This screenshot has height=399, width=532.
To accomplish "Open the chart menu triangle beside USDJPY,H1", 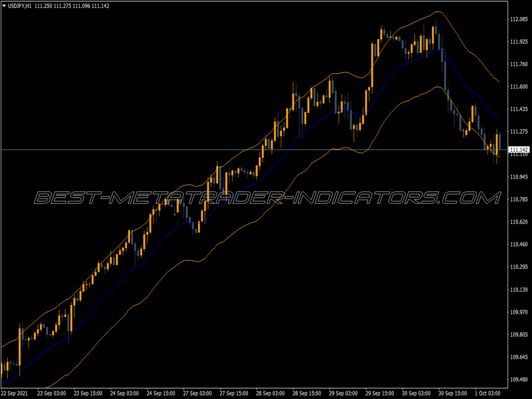I will click(4, 6).
